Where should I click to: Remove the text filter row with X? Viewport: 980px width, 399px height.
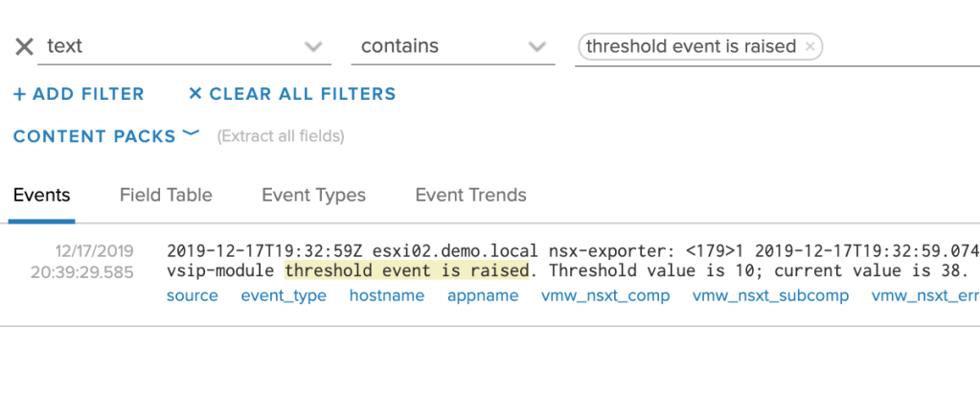coord(25,46)
